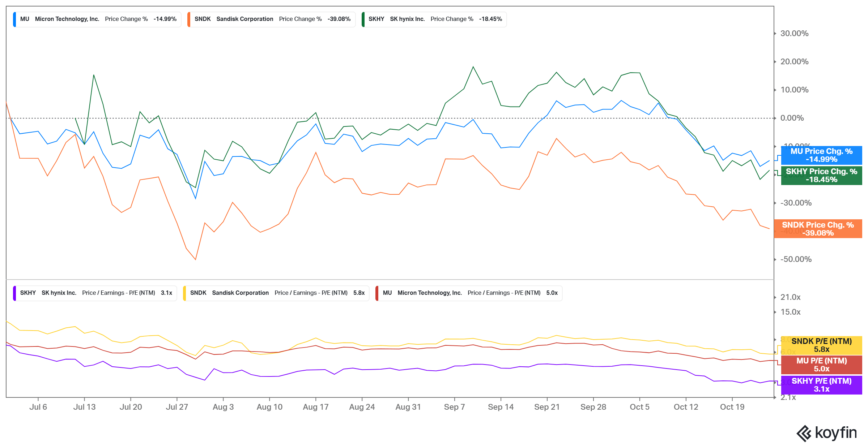868x448 pixels.
Task: Click the SKHY P/E (NTM) 3.1x axis label
Action: [821, 385]
